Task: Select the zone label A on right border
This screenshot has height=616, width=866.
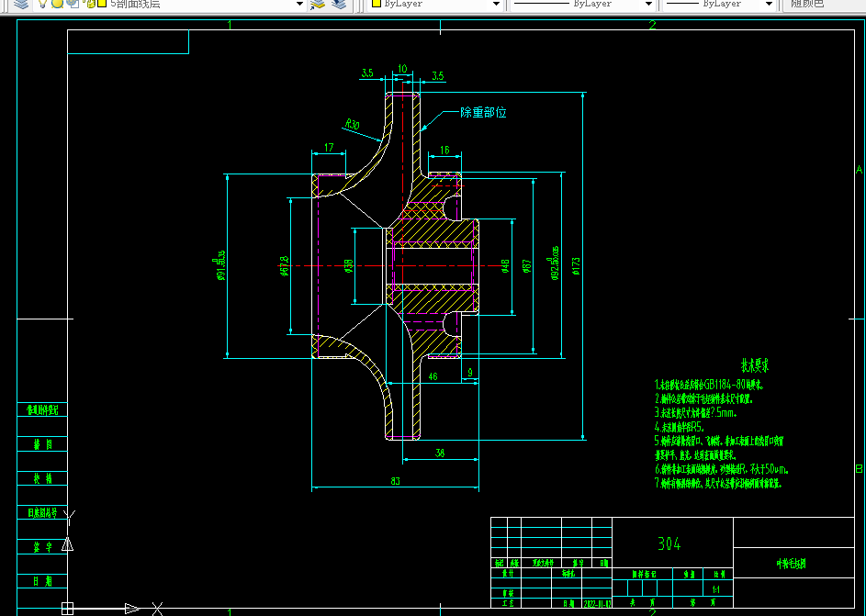Action: point(859,170)
